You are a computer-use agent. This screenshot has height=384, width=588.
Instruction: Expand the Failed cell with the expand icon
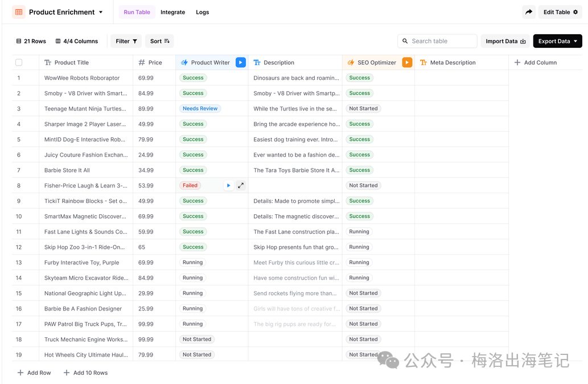(x=241, y=186)
